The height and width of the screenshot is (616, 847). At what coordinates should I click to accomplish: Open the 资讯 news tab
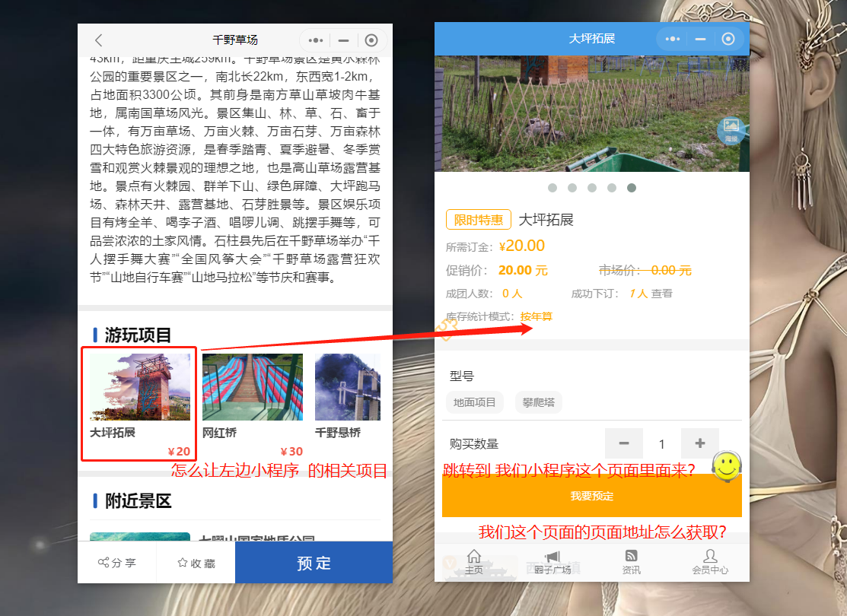tap(631, 562)
